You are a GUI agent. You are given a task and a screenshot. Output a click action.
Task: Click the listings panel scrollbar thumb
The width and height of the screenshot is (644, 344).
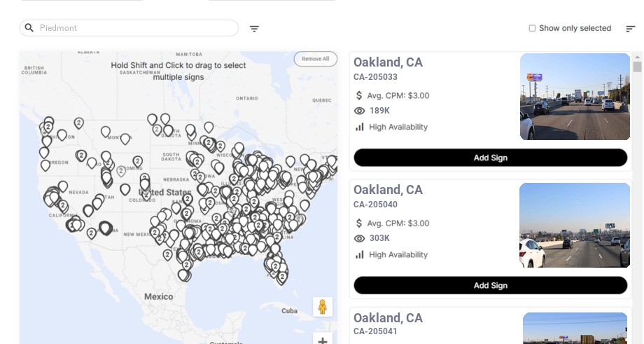[x=637, y=67]
